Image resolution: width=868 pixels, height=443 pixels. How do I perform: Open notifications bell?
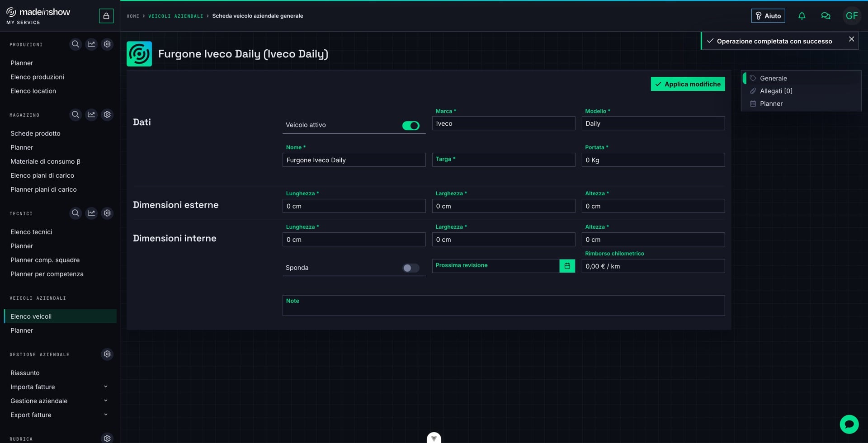pyautogui.click(x=802, y=16)
